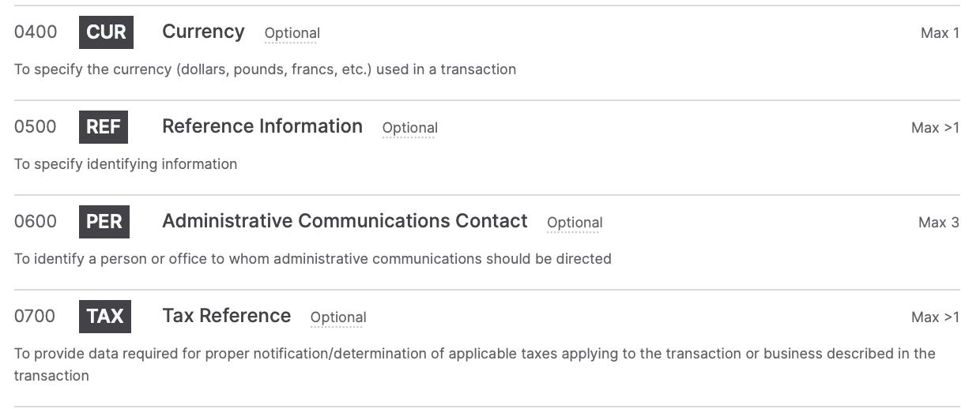
Task: Click Optional label next to Currency
Action: coord(292,33)
